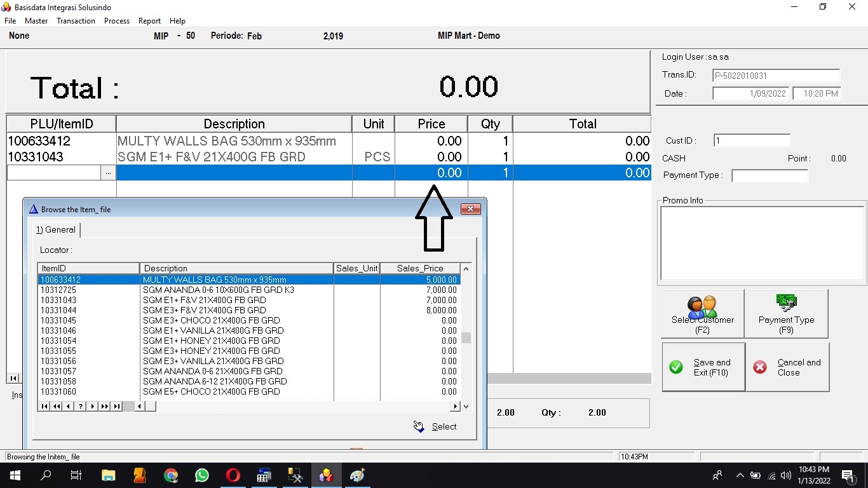This screenshot has width=868, height=488.
Task: Click the Sales_Price column header
Action: coord(420,268)
